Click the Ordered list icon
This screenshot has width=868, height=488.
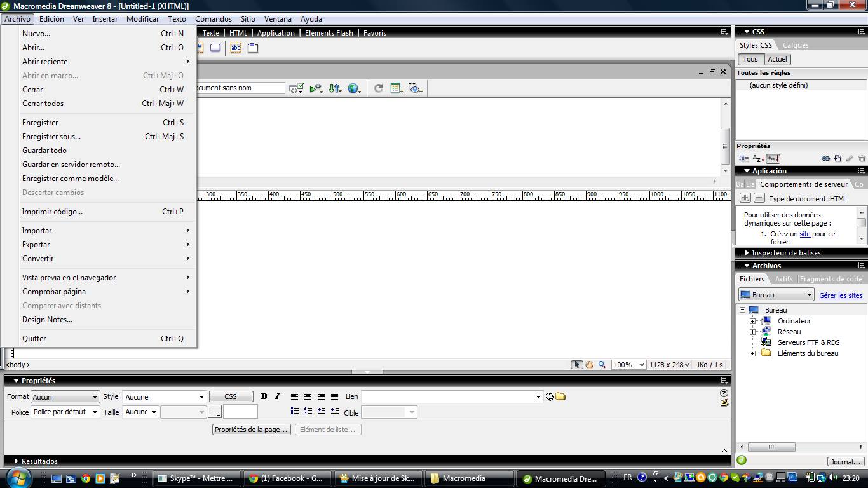coord(308,411)
